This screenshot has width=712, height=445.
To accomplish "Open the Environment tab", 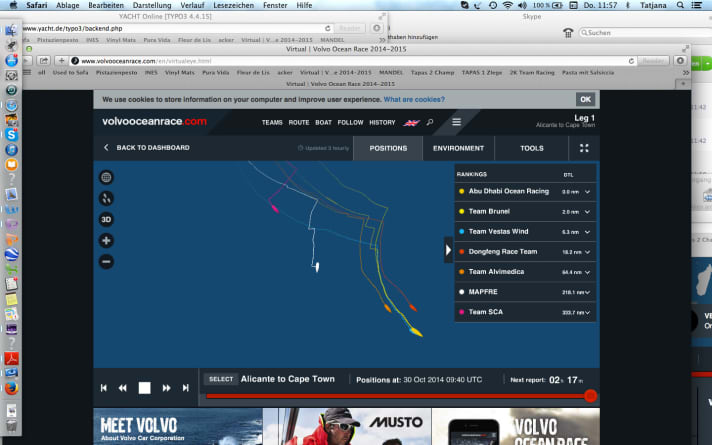I will 458,148.
